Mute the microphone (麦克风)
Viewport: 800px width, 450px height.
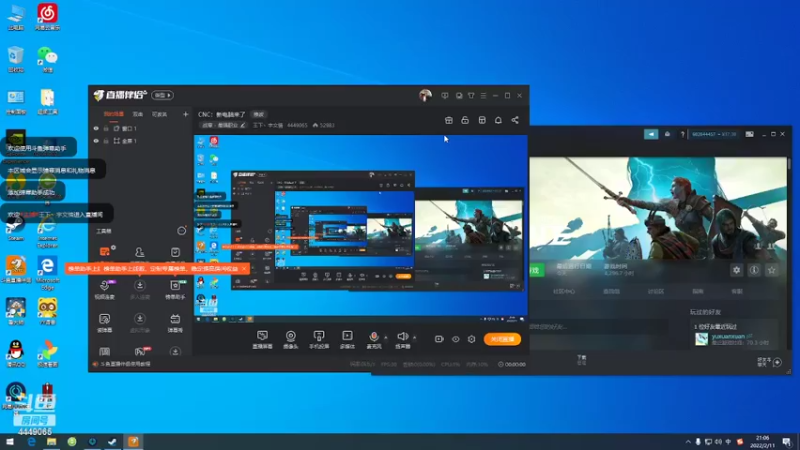click(x=373, y=339)
